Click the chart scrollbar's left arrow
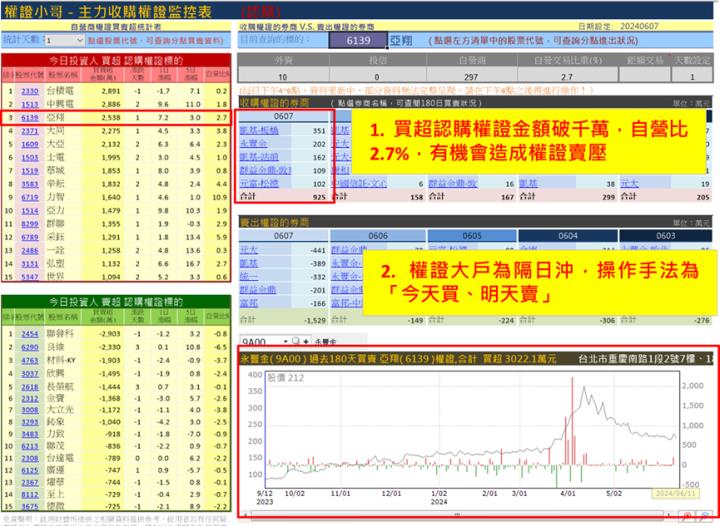 pos(245,515)
